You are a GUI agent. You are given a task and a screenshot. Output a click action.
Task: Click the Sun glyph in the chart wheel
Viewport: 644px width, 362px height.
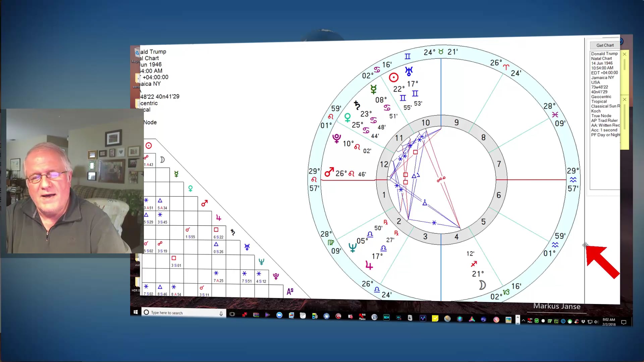point(393,77)
